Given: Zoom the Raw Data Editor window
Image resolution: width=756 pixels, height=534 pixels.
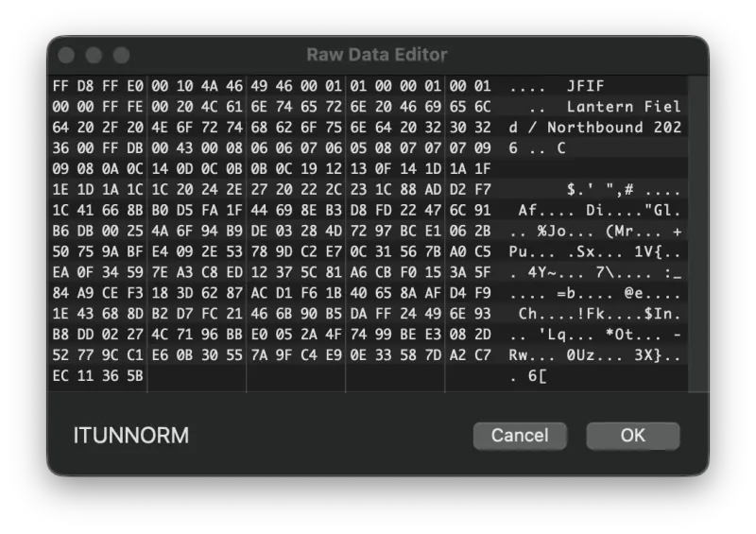Looking at the screenshot, I should (x=121, y=55).
